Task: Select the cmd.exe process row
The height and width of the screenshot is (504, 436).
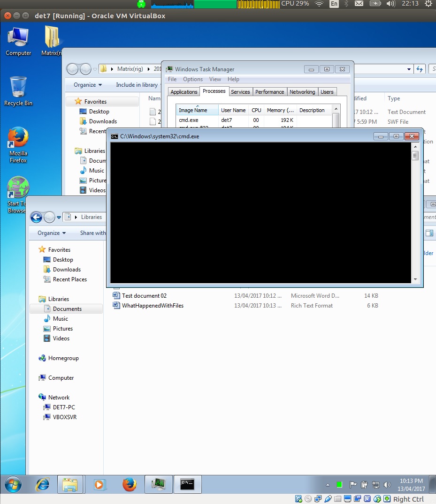Action: coord(254,120)
